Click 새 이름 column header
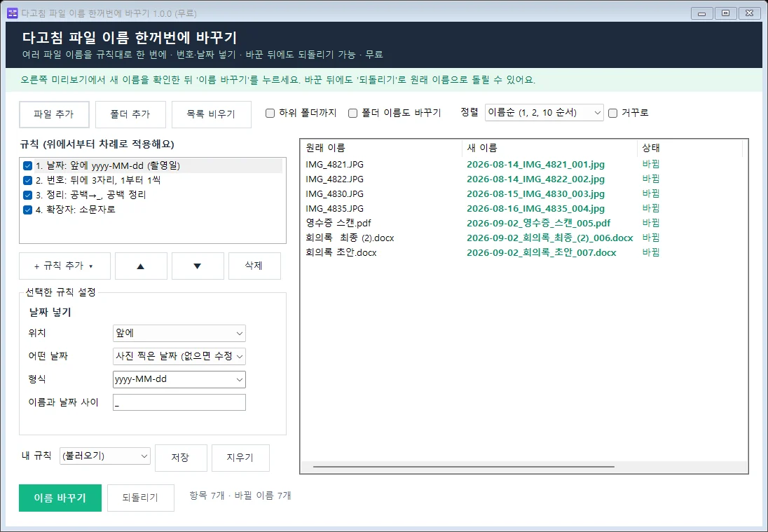Viewport: 768px width, 532px height. point(549,148)
